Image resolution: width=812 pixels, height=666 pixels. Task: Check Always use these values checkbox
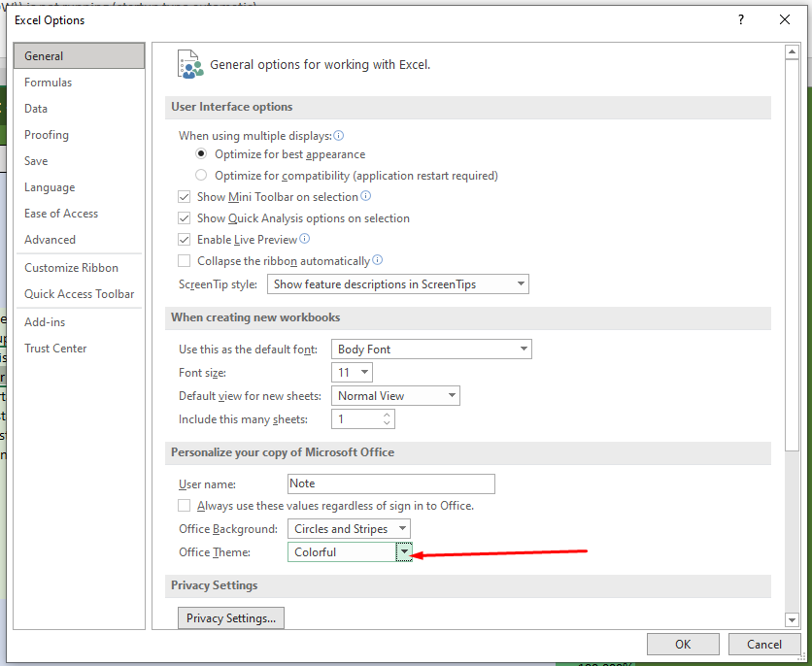point(184,505)
